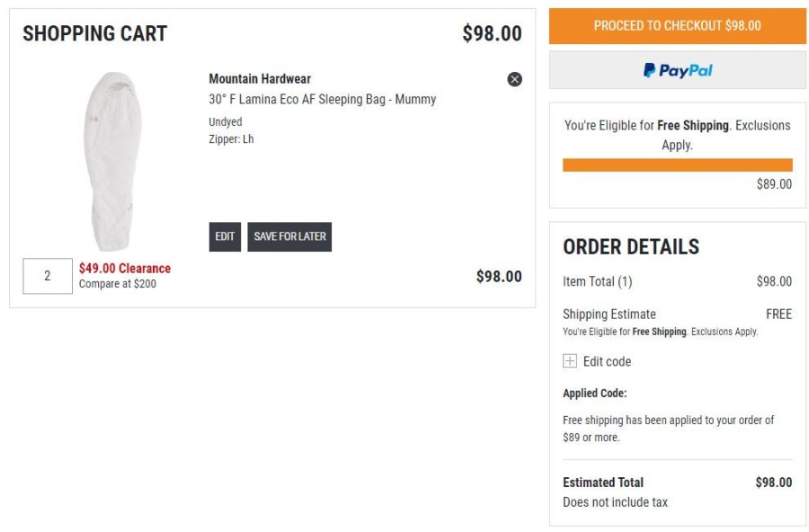Click the Estimated Total amount $98.00
The width and height of the screenshot is (809, 532).
(773, 483)
